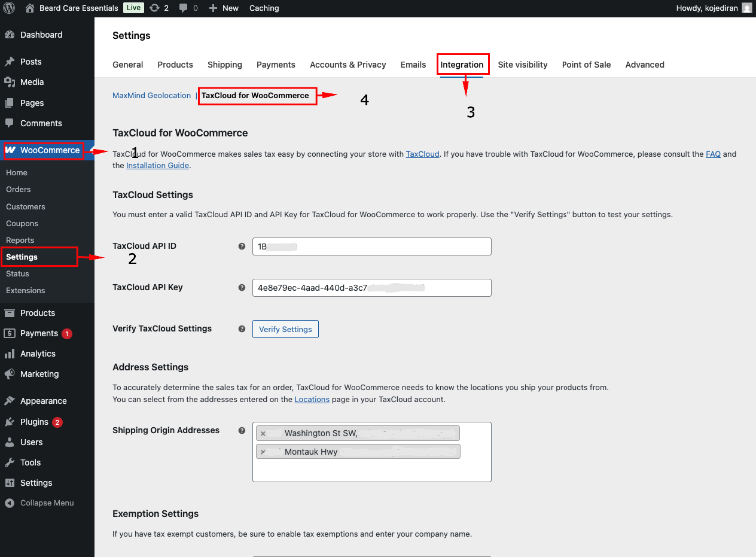Click the Verify Settings button

[285, 329]
